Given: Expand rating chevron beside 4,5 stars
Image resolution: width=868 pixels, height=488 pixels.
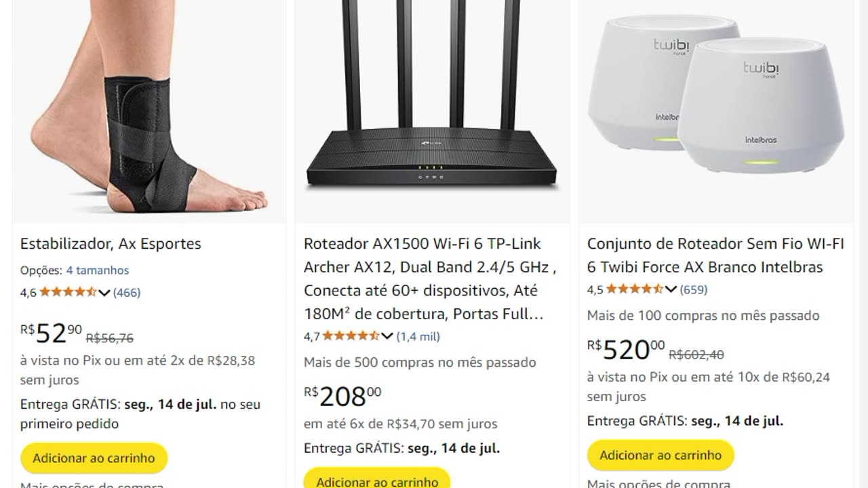Looking at the screenshot, I should click(671, 289).
